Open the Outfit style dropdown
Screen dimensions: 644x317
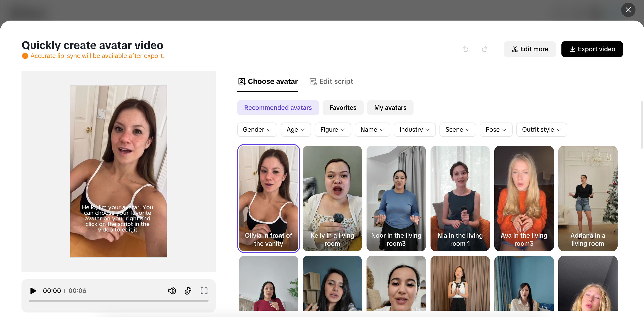(542, 129)
